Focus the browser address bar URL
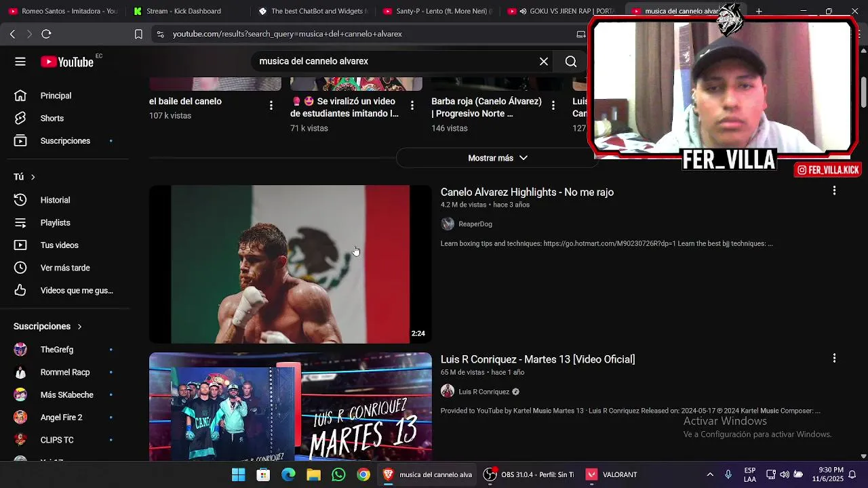Viewport: 868px width, 488px height. [287, 34]
